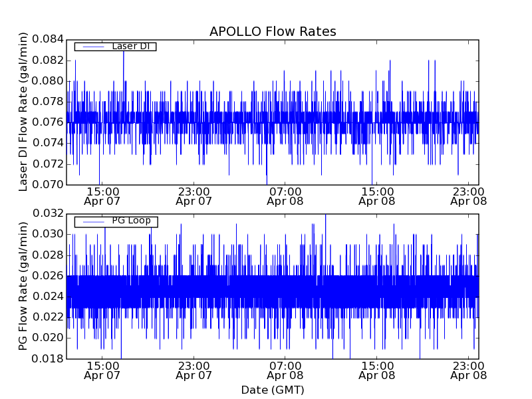The height and width of the screenshot is (399, 532).
Task: Click the 0.024 y-axis tick label
Action: (48, 297)
